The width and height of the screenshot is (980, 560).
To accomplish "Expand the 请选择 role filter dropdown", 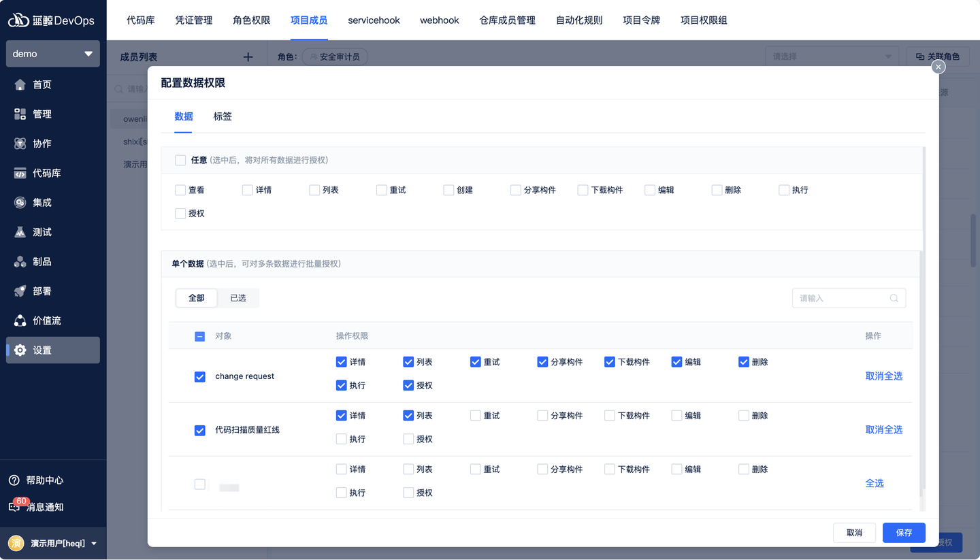I will (830, 56).
